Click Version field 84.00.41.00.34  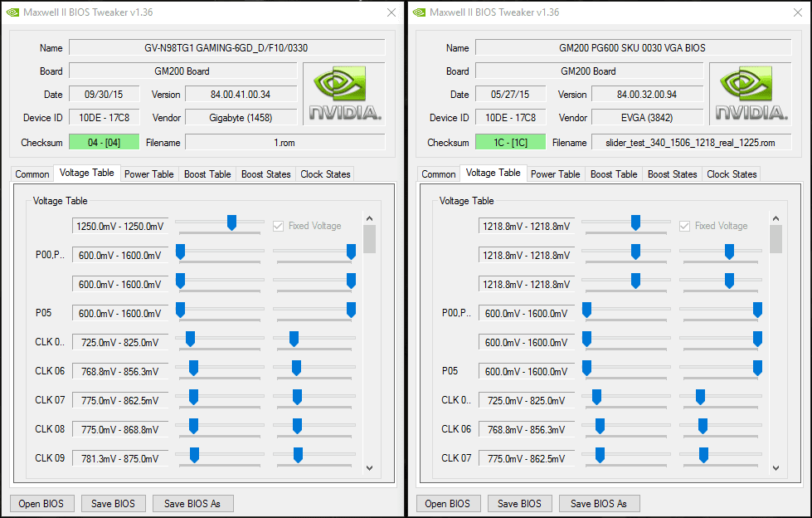[x=241, y=95]
